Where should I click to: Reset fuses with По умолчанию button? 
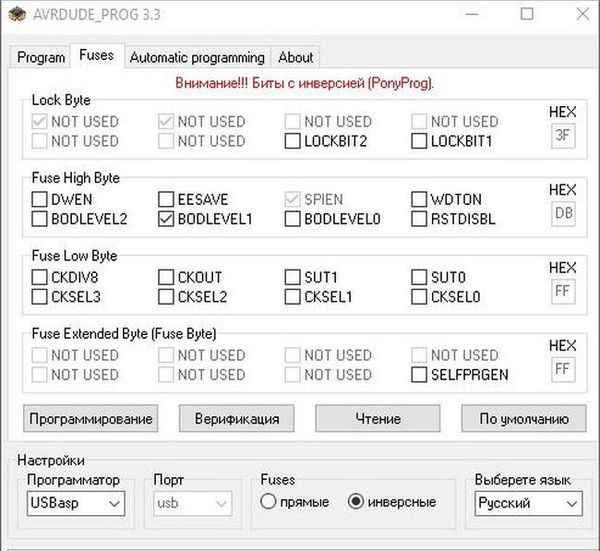[x=523, y=418]
